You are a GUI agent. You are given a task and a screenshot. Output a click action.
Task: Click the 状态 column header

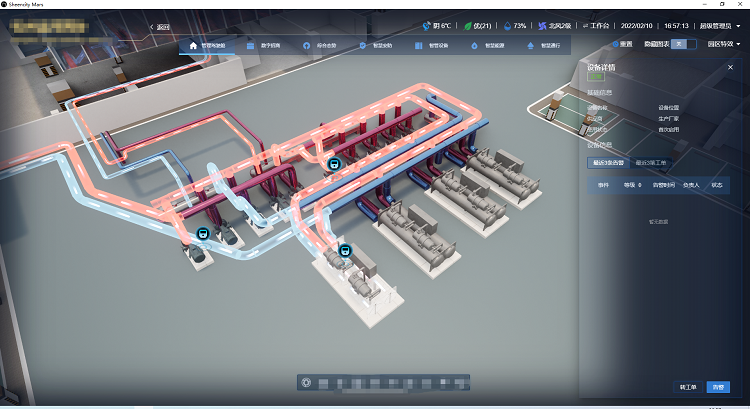pos(717,185)
